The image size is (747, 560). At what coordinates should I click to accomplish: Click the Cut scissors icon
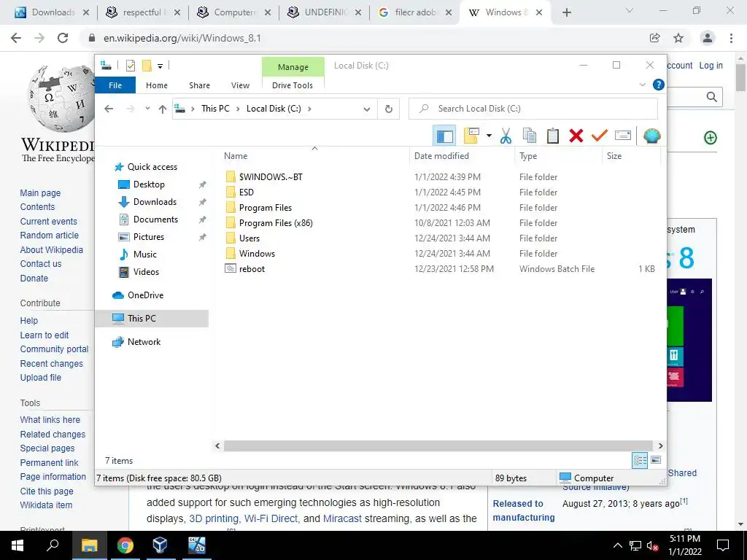click(x=506, y=136)
